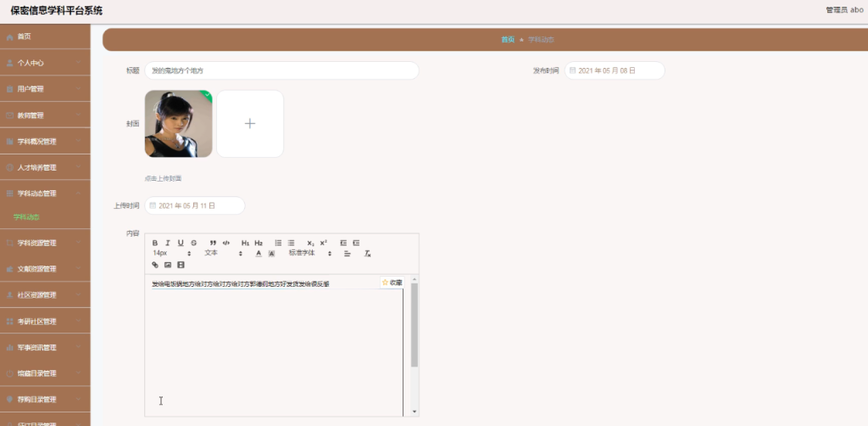Toggle underline formatting
The height and width of the screenshot is (426, 868).
(x=181, y=243)
